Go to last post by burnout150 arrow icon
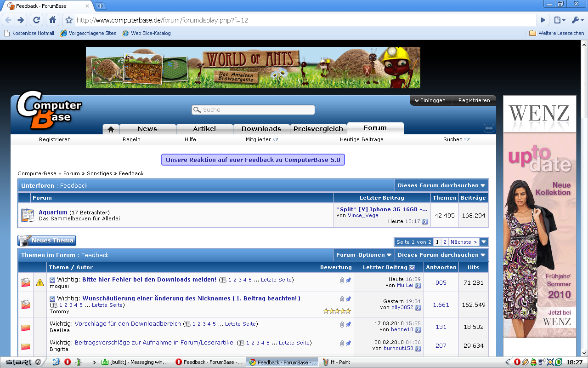The image size is (588, 368). (x=418, y=349)
